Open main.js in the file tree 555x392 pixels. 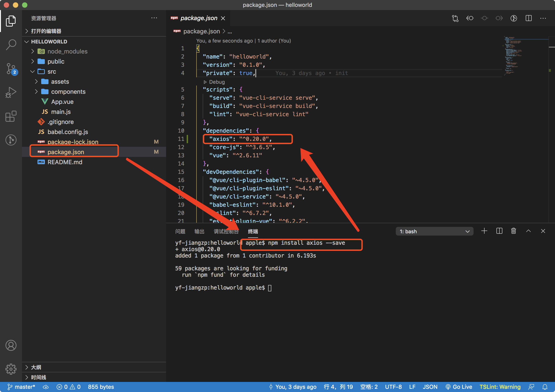pos(61,112)
